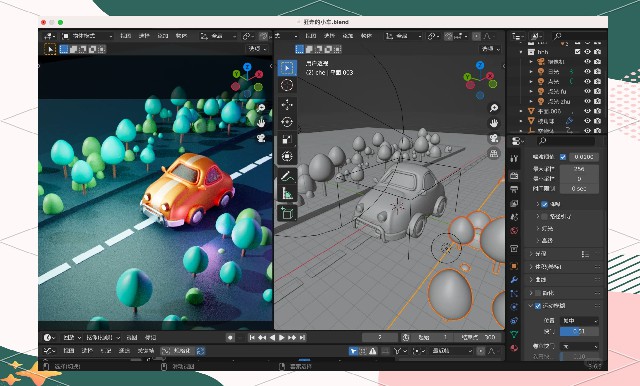Toggle h~h collection exclude checkbox
640x386 pixels.
(x=578, y=52)
